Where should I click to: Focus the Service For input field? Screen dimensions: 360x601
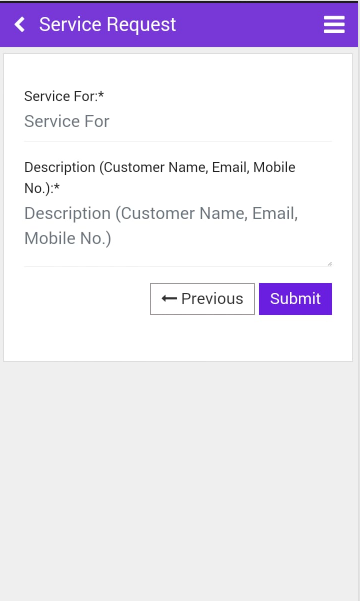click(178, 122)
